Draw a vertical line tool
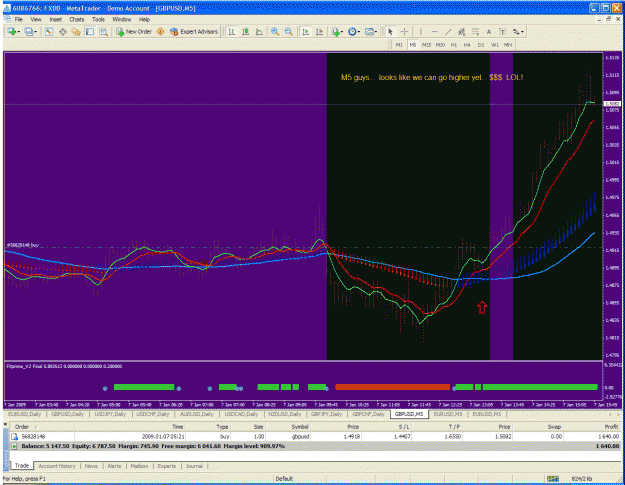 421,31
